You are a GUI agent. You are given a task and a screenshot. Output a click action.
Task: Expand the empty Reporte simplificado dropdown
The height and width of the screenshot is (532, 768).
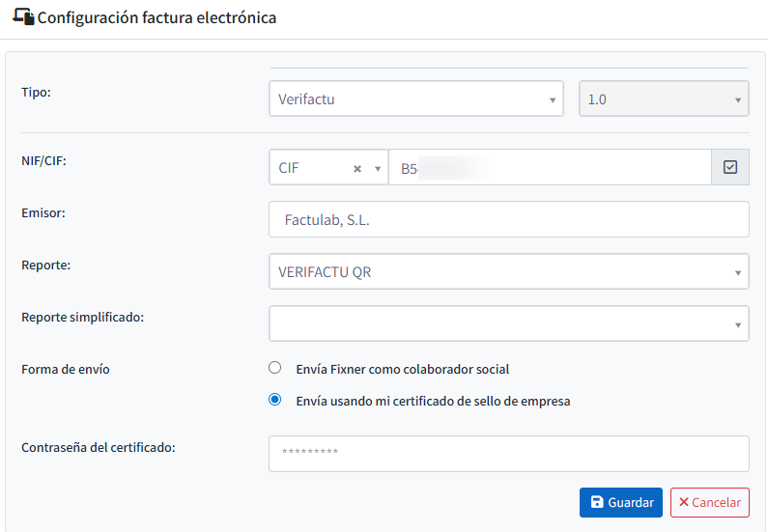508,323
